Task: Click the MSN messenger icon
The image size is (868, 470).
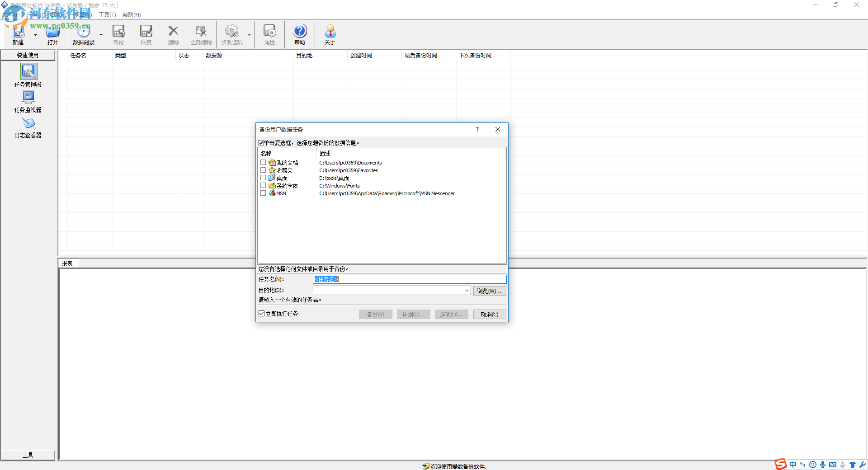Action: tap(272, 193)
